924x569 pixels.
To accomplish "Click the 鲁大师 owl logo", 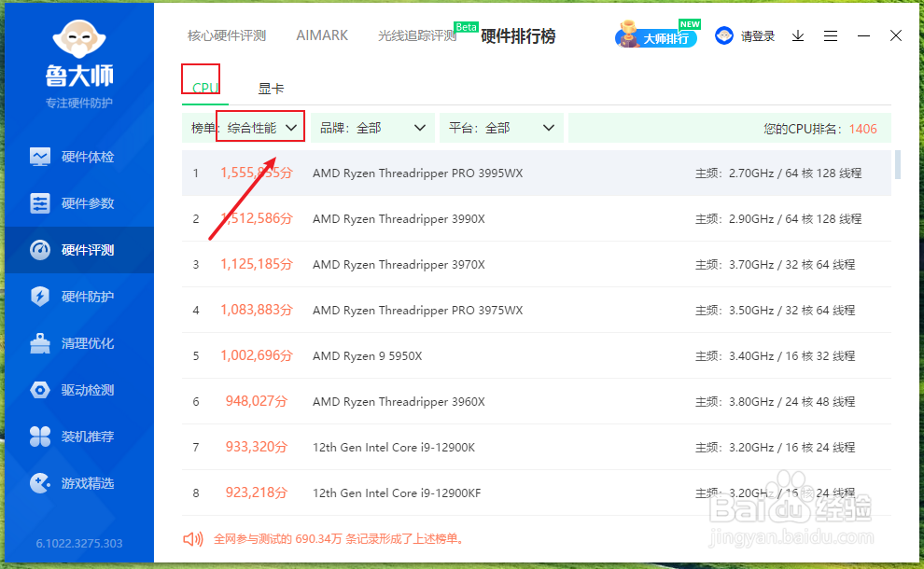I will [79, 40].
